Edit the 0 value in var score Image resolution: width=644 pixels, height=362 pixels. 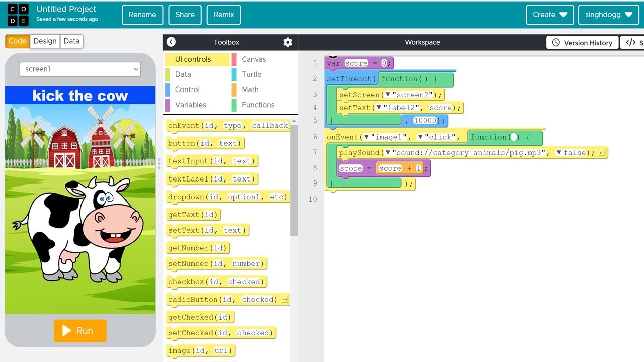384,63
